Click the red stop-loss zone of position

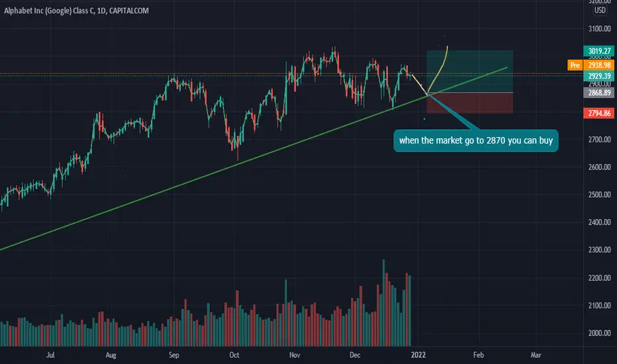(x=470, y=103)
